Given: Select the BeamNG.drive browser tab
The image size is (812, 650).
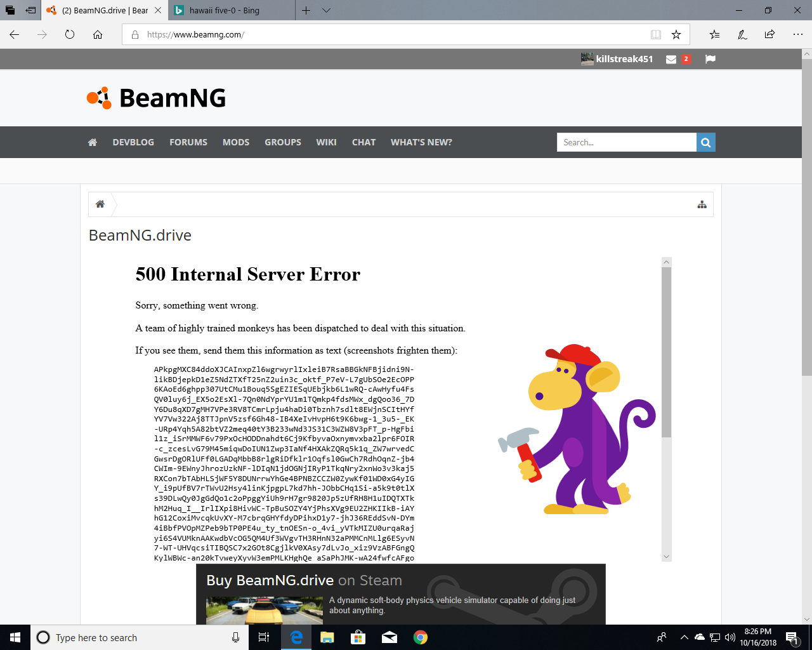Looking at the screenshot, I should pos(105,10).
